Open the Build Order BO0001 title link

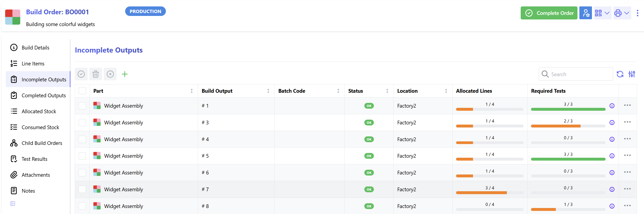point(57,12)
